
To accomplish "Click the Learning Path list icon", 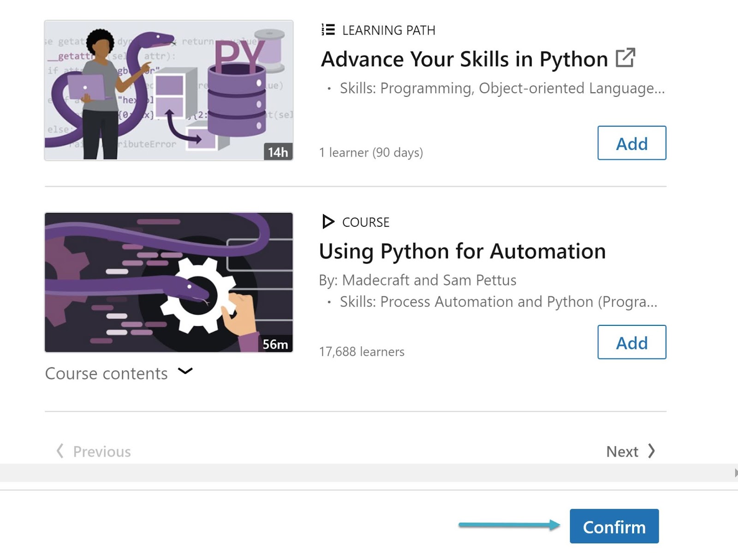I will pos(328,30).
